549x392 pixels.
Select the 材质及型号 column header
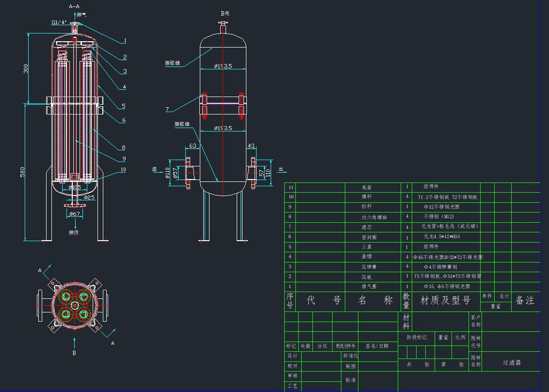coord(446,301)
